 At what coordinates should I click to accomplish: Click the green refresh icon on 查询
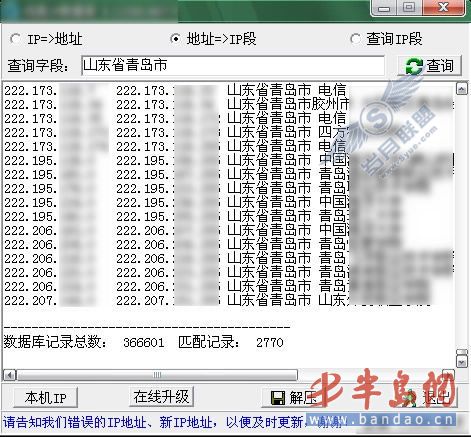point(414,66)
